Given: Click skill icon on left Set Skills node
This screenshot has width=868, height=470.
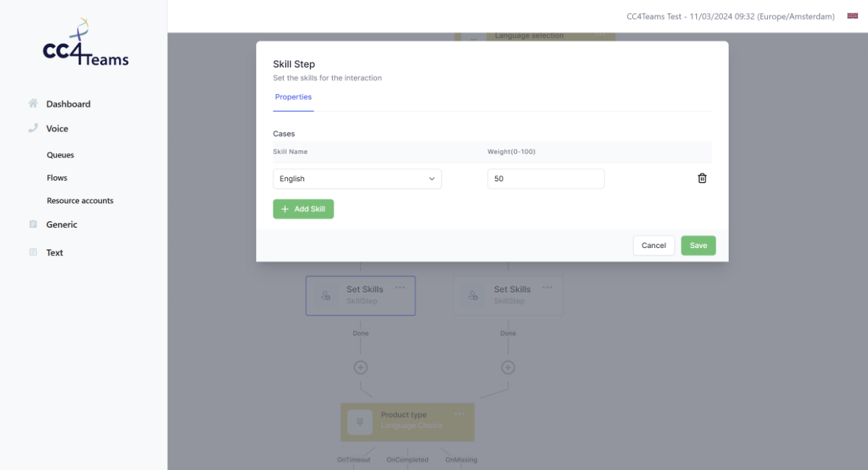Looking at the screenshot, I should coord(326,296).
